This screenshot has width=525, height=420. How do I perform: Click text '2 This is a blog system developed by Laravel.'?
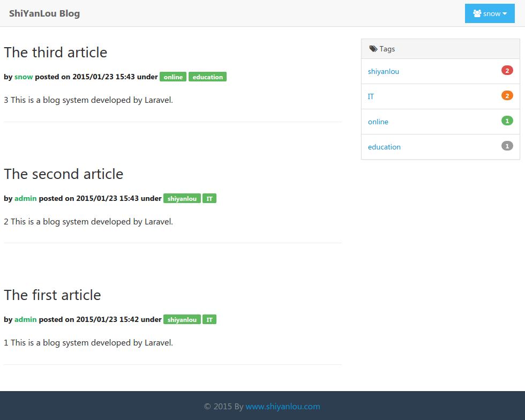88,221
